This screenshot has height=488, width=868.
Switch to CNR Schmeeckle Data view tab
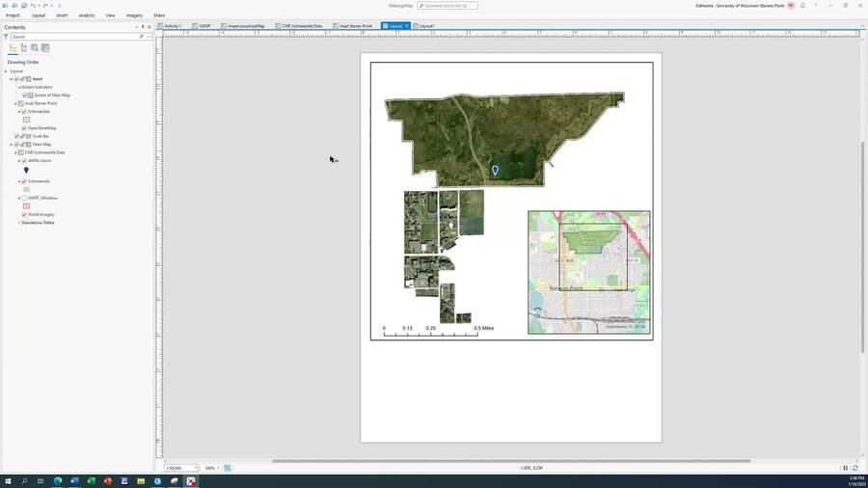click(299, 26)
